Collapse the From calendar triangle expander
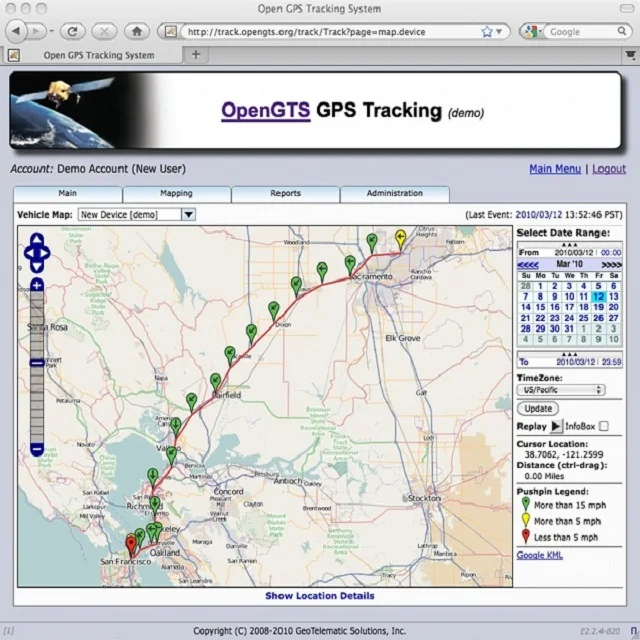The image size is (640, 640). [569, 244]
